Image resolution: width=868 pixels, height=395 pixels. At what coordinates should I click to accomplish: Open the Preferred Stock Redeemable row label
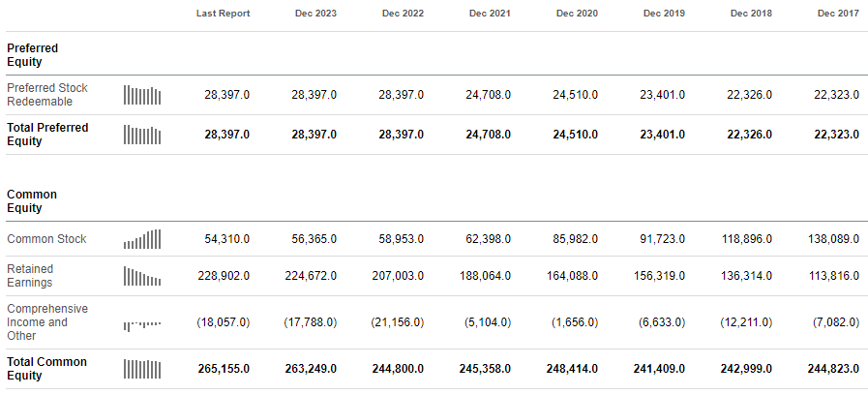47,95
